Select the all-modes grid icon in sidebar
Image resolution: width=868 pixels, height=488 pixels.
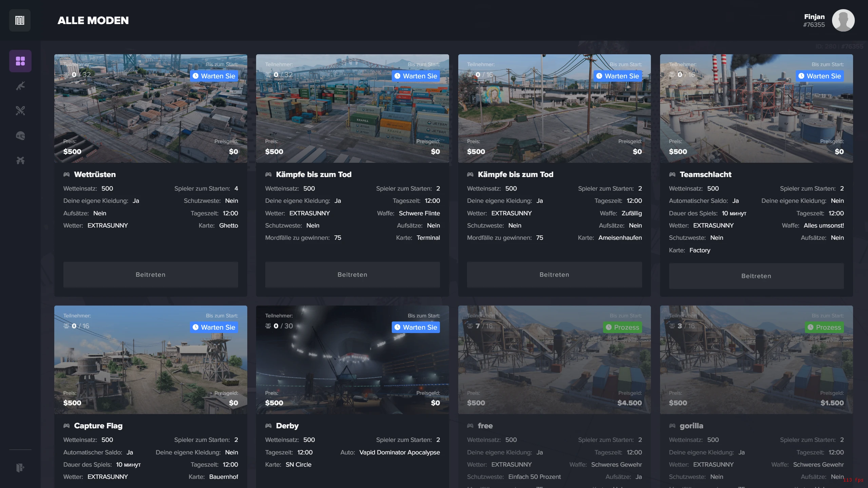click(20, 61)
